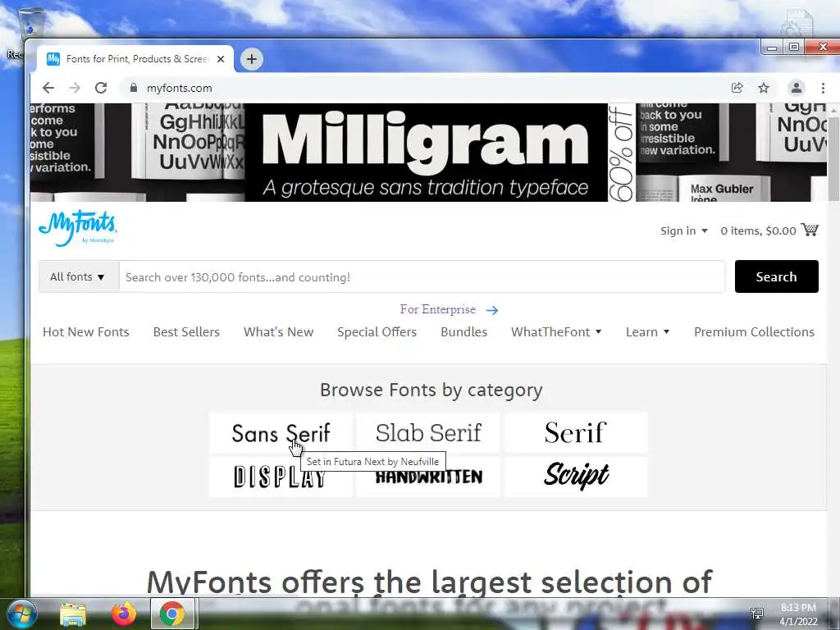The width and height of the screenshot is (840, 630).
Task: Click the browser forward arrow
Action: click(x=75, y=88)
